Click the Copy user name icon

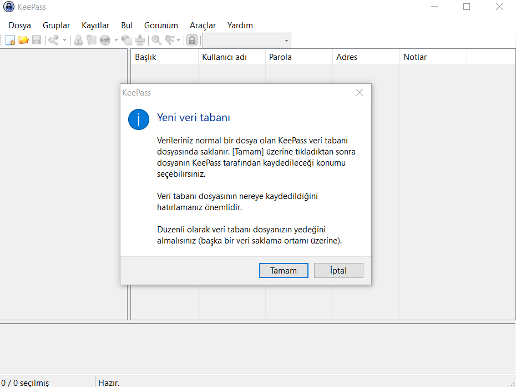(x=78, y=40)
